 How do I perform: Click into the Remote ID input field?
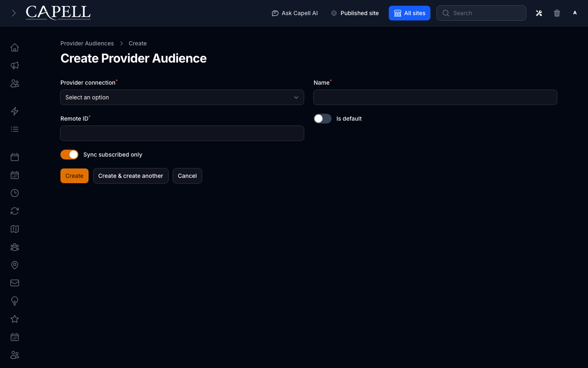182,133
